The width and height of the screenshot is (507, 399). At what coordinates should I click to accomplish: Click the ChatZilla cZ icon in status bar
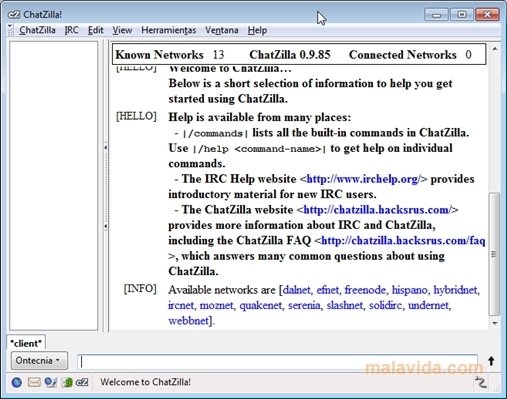pos(82,382)
